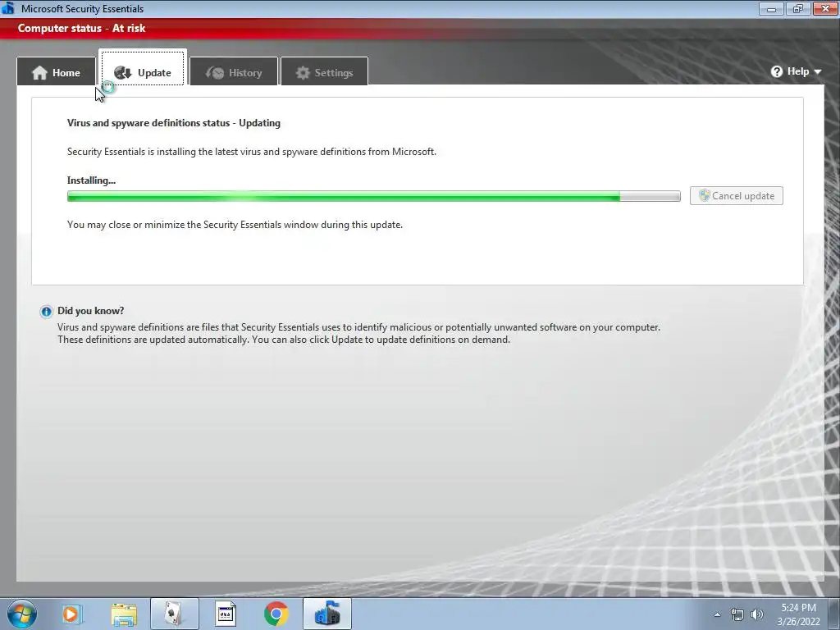
Task: Open the Windows Start menu orb
Action: pos(22,614)
